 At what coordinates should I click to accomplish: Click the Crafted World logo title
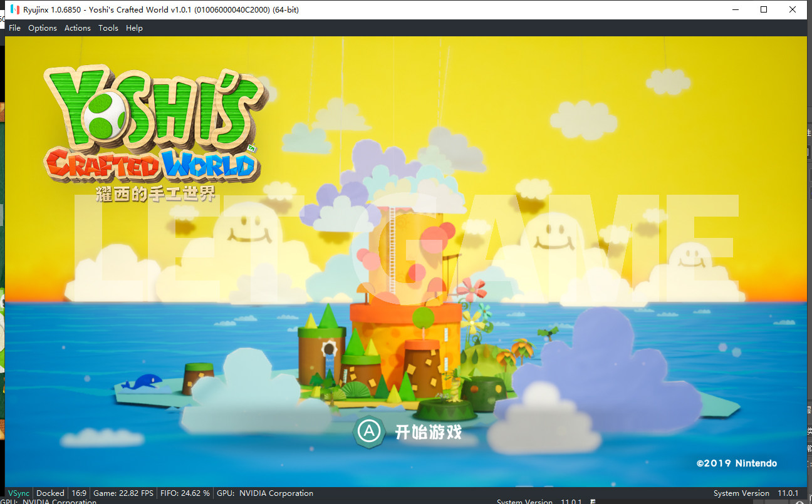(150, 165)
